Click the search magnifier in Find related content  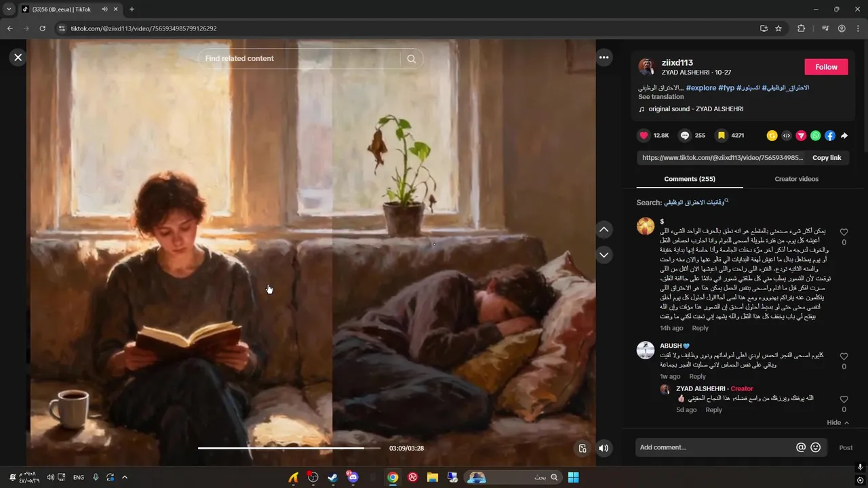[411, 59]
